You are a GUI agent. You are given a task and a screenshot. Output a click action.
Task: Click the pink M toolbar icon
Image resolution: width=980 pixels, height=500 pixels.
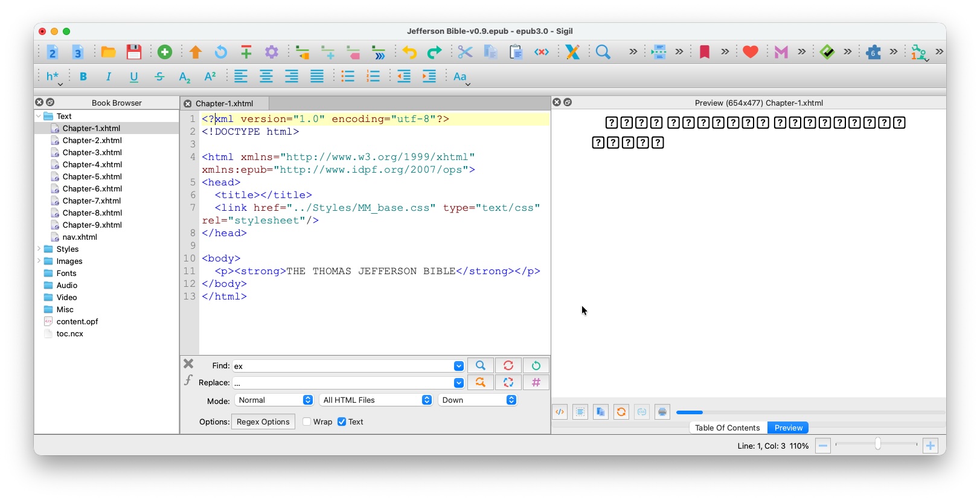pyautogui.click(x=781, y=53)
